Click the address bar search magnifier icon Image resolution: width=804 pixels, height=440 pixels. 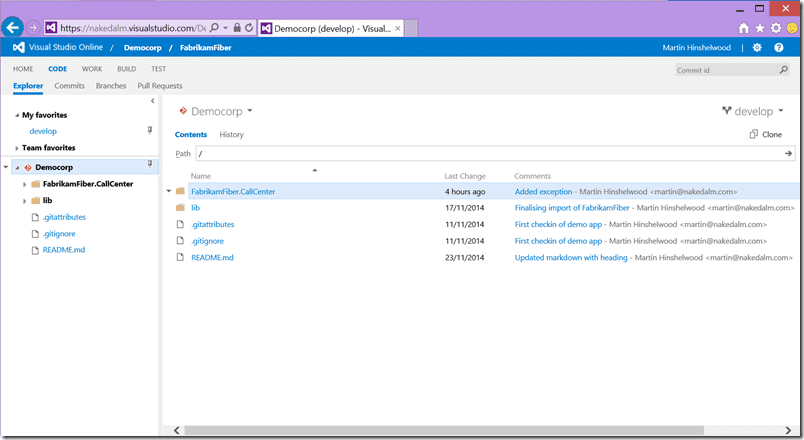(214, 28)
